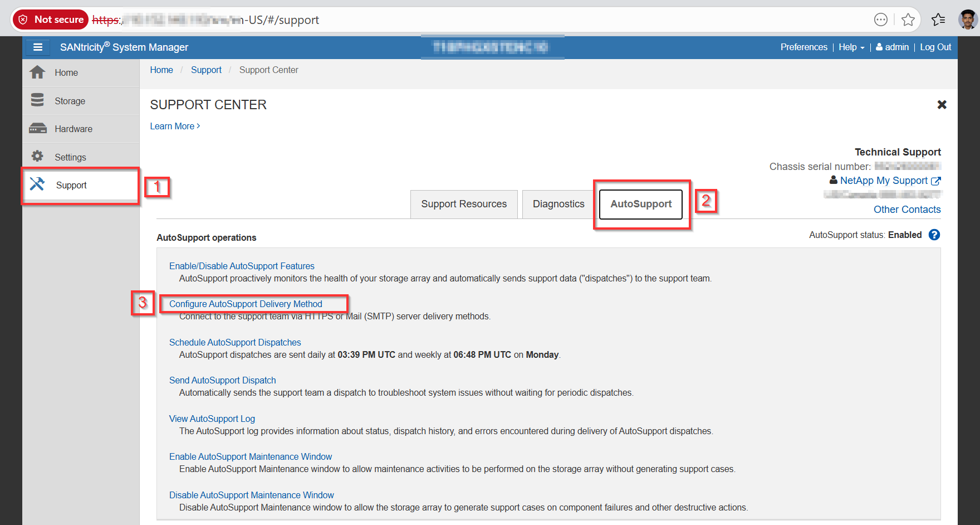
Task: Click the Home house icon in sidebar
Action: tap(37, 72)
